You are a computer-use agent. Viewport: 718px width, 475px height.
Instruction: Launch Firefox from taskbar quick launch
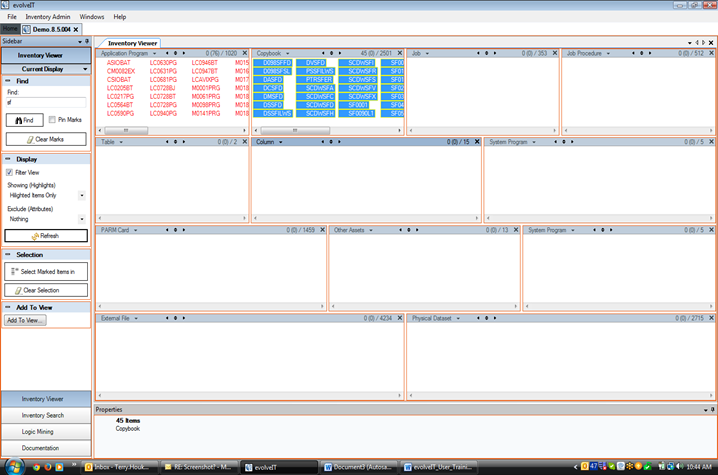click(x=48, y=467)
